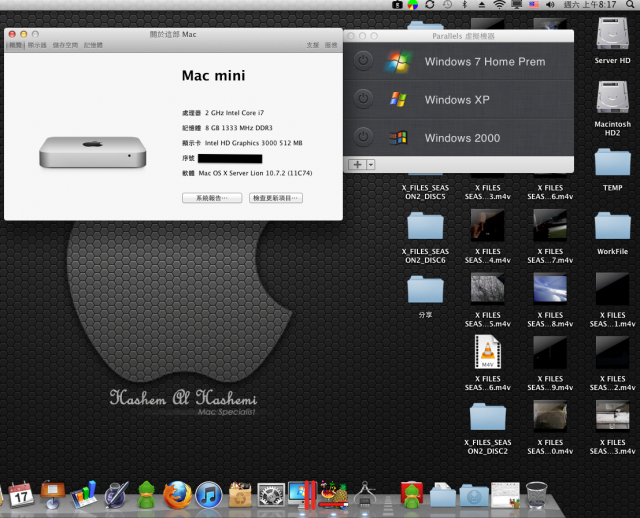Switch to the 顯示器 tab
The height and width of the screenshot is (518, 640).
point(37,45)
